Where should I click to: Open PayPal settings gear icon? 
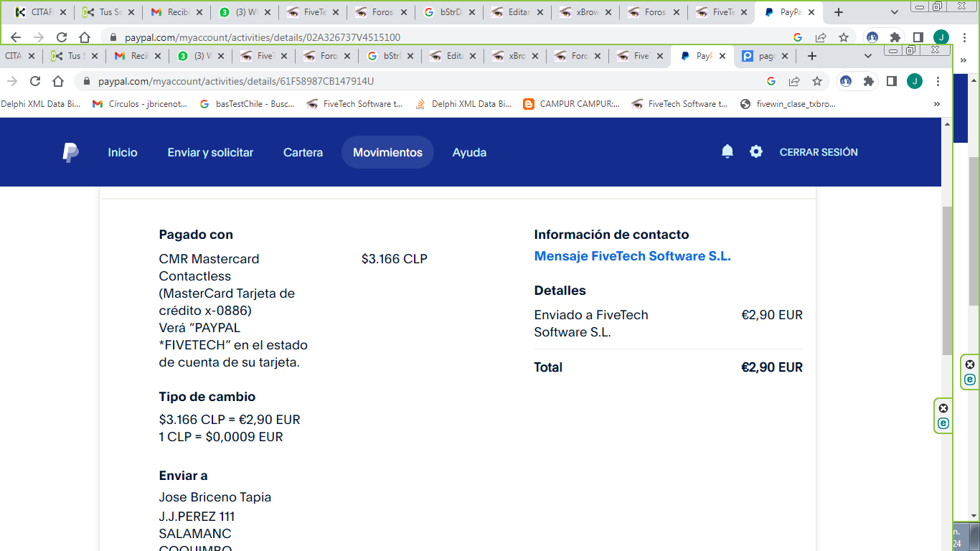click(x=756, y=151)
